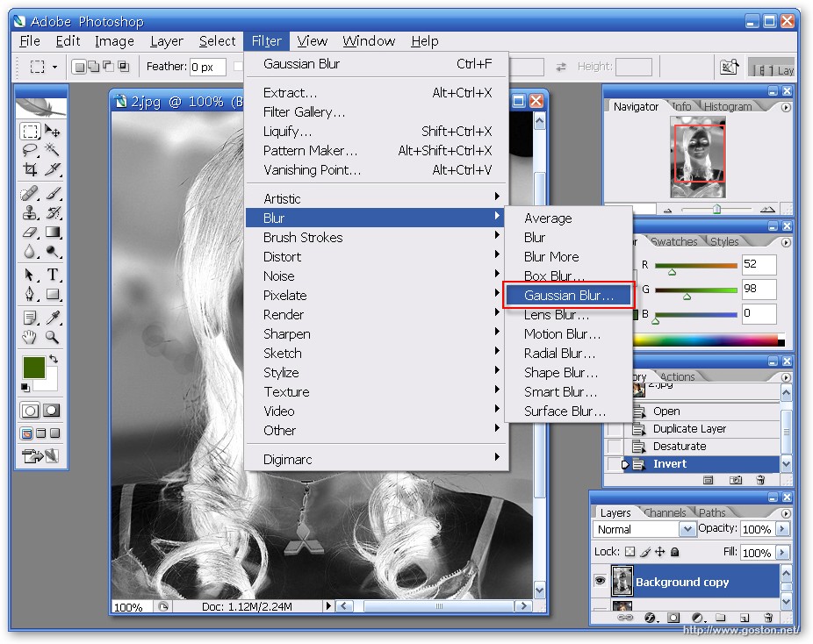
Task: Set history brush source for Duplicate Layer state
Action: coord(615,429)
